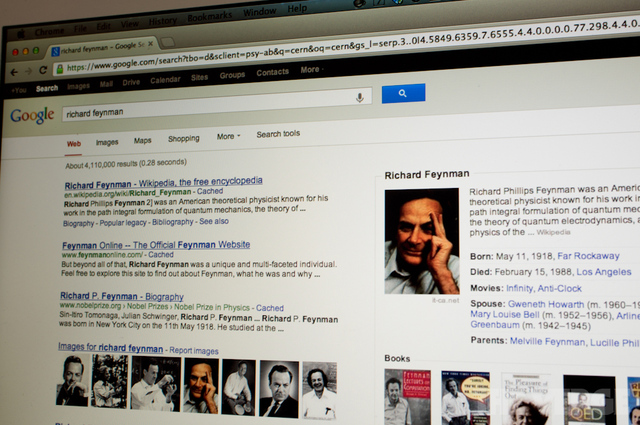Switch to the Maps results tab
640x425 pixels.
pyautogui.click(x=143, y=140)
